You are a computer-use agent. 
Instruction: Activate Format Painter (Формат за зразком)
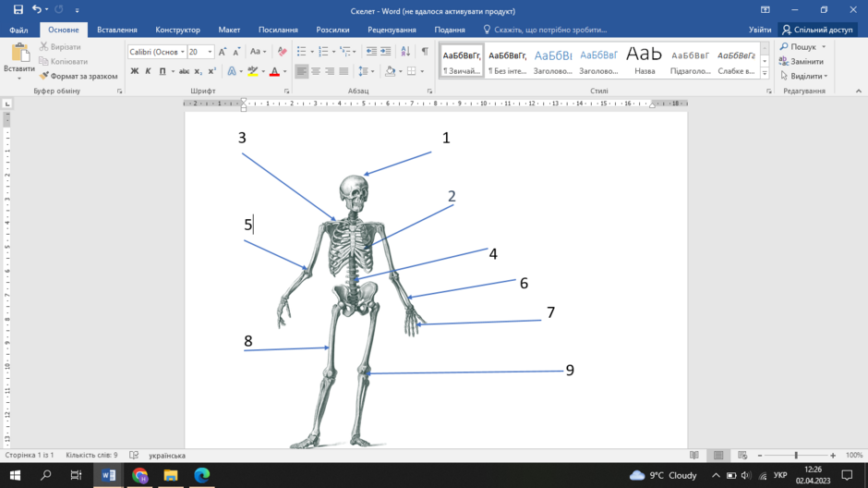[78, 76]
